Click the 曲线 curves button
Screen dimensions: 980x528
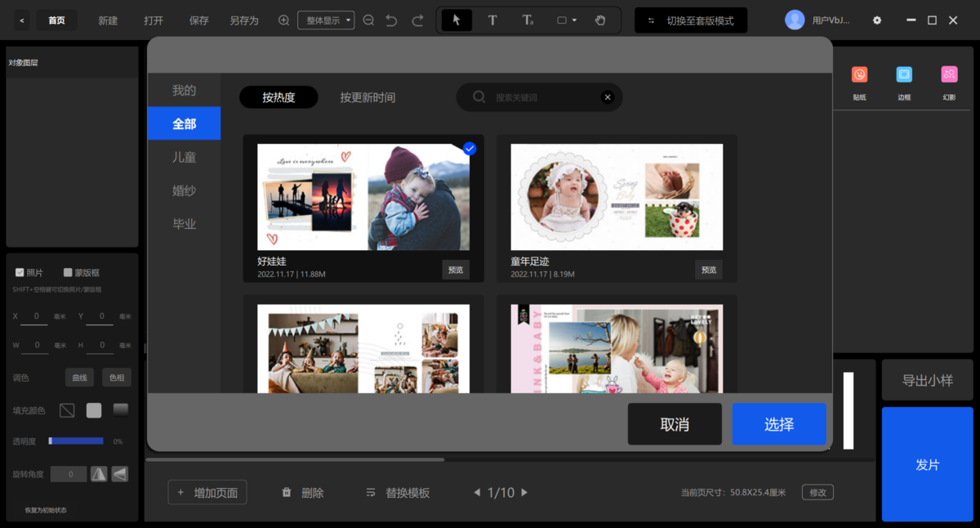click(x=79, y=378)
